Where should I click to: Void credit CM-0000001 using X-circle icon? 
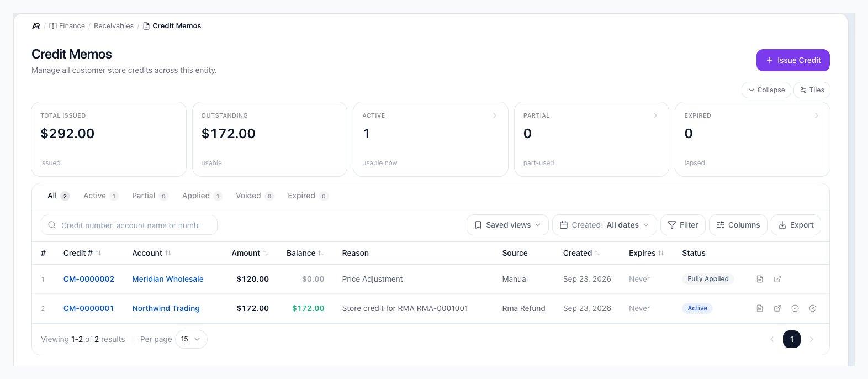coord(813,308)
